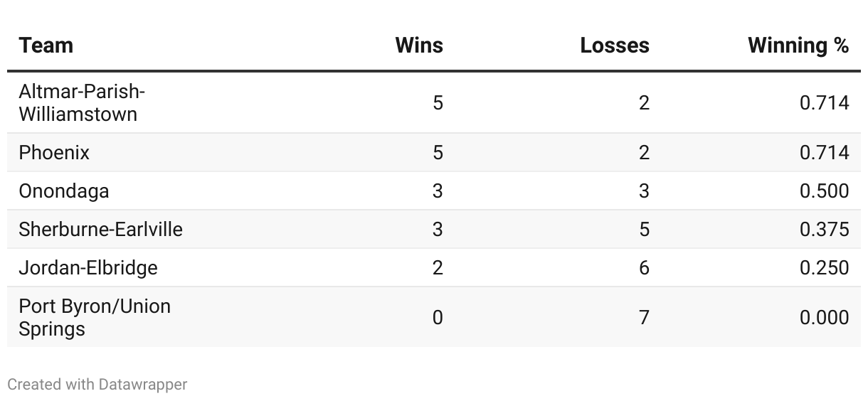Select the Phoenix team name
Screen dimensions: 868x401
click(x=54, y=153)
